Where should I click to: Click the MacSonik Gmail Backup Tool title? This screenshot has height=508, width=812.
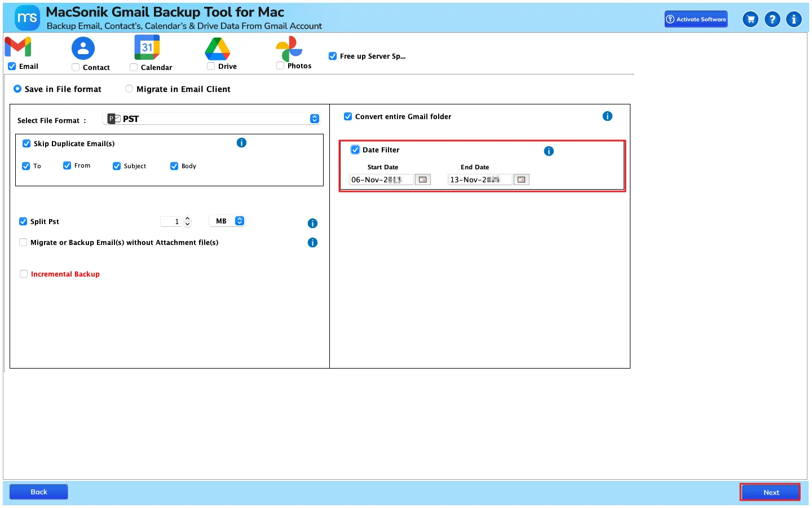[165, 12]
